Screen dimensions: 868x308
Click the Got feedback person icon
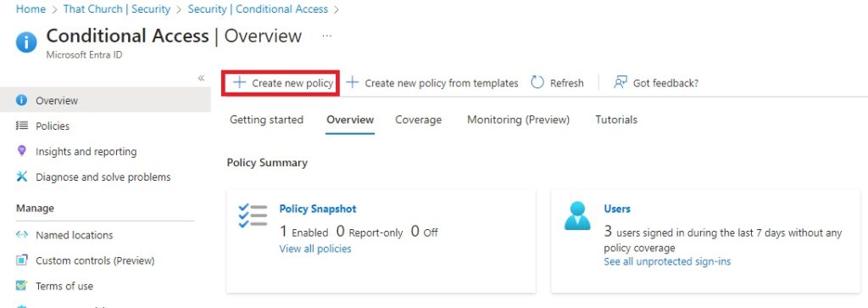(620, 82)
